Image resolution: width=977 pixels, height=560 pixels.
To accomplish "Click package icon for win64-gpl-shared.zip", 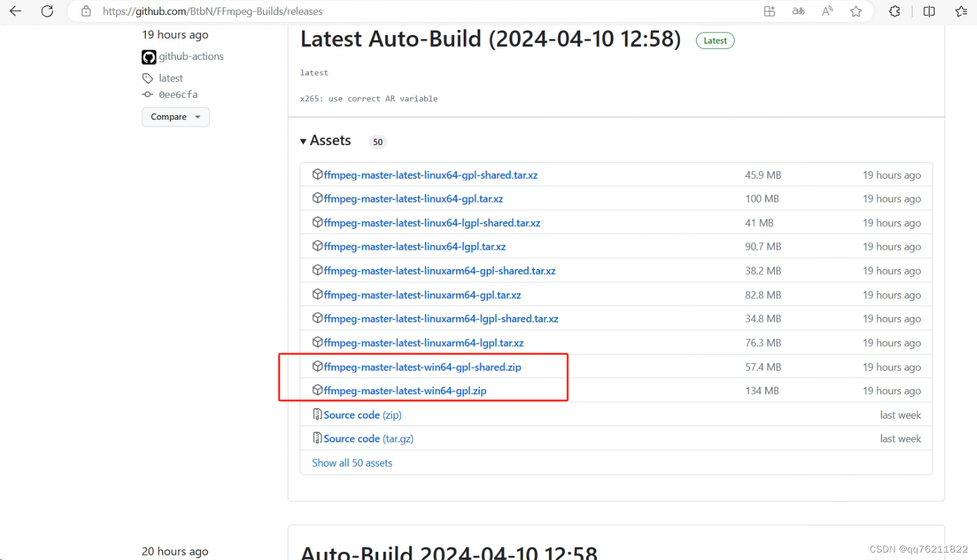I will point(317,366).
